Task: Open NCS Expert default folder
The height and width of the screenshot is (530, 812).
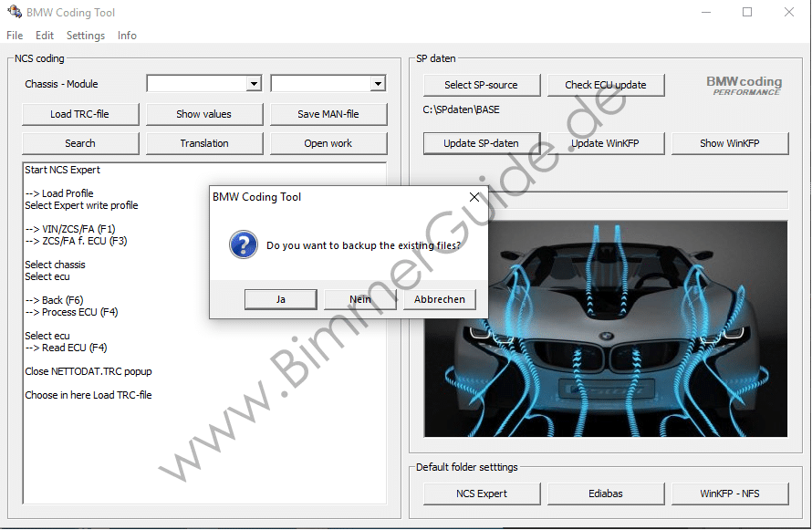Action: (482, 494)
